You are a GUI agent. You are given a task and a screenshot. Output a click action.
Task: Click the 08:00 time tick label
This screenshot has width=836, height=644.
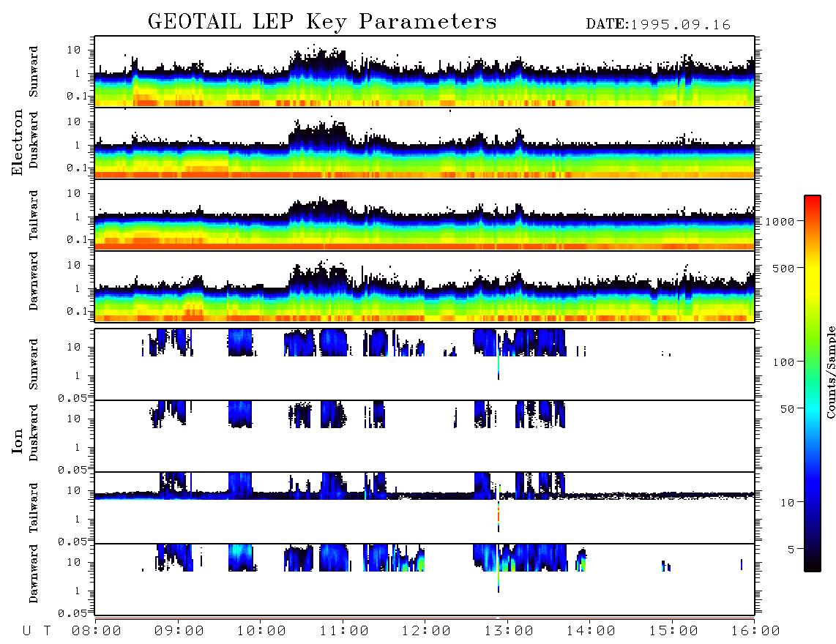coord(97,631)
